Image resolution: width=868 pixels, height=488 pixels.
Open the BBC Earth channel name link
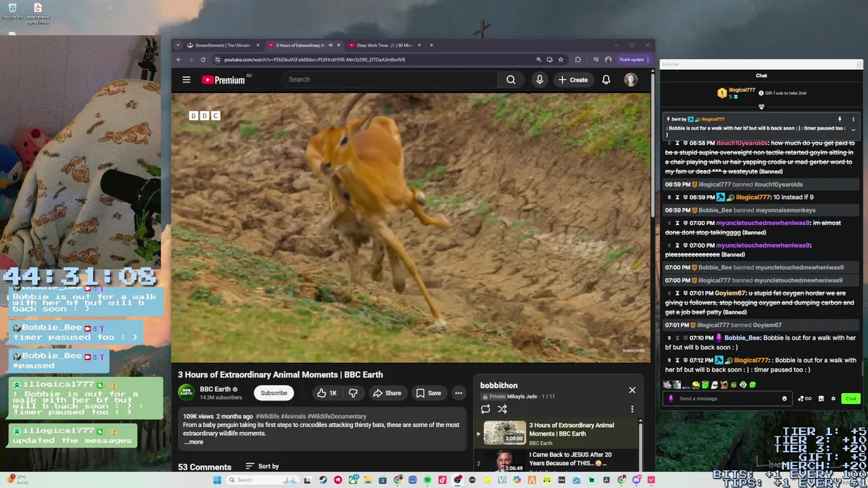216,389
